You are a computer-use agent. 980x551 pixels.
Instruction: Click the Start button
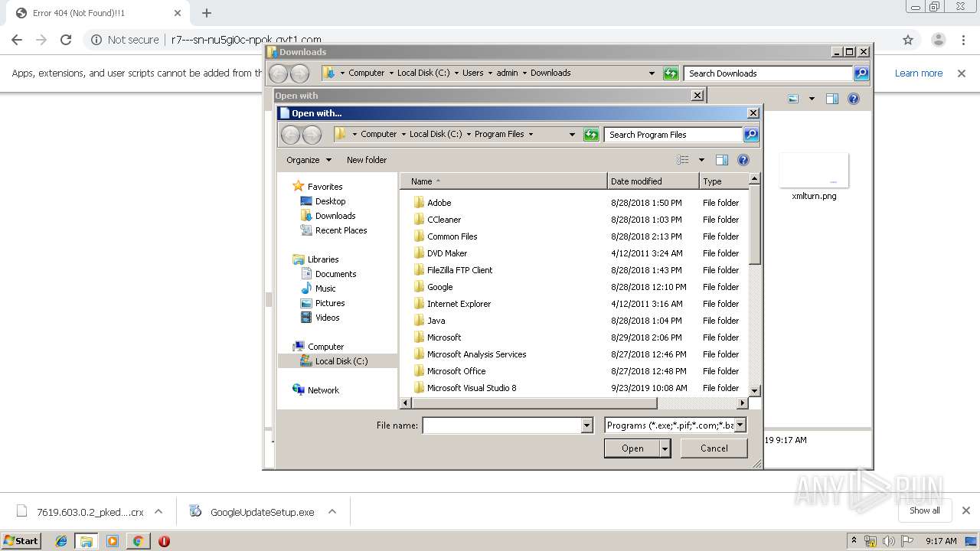click(x=21, y=541)
